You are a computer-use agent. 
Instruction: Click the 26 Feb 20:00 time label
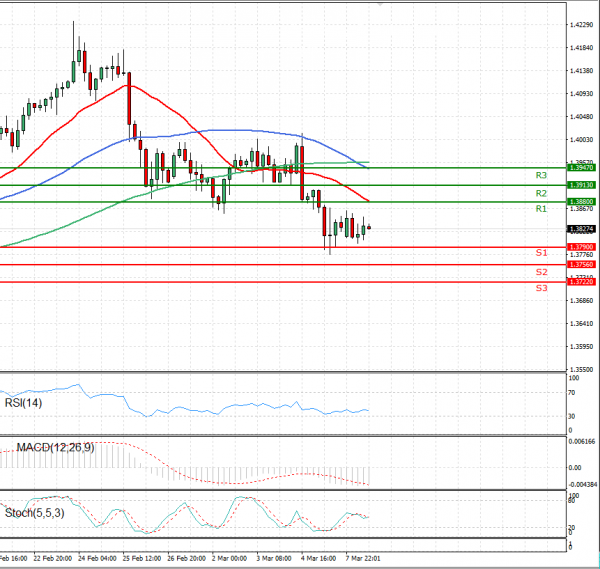186,559
